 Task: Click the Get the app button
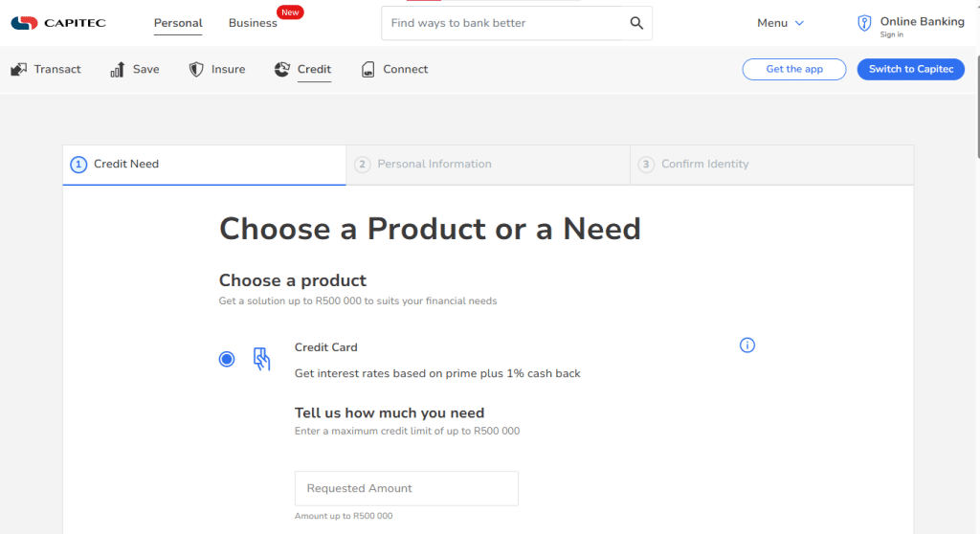(x=794, y=70)
